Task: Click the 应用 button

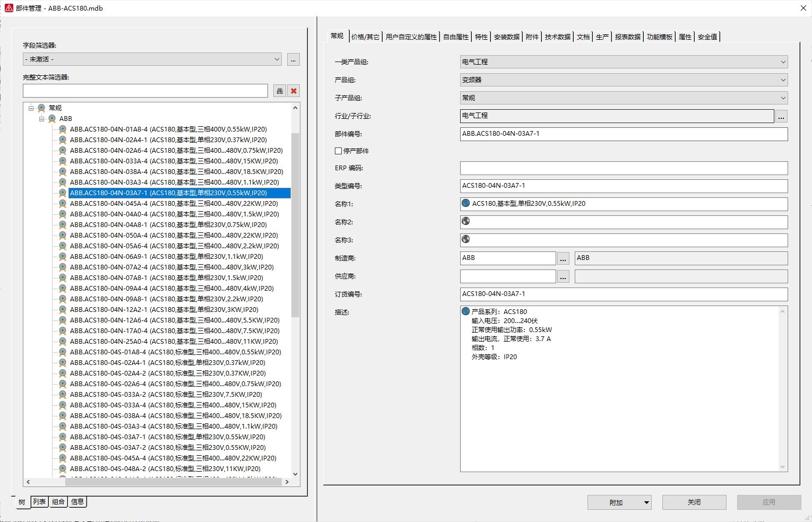Action: tap(769, 502)
